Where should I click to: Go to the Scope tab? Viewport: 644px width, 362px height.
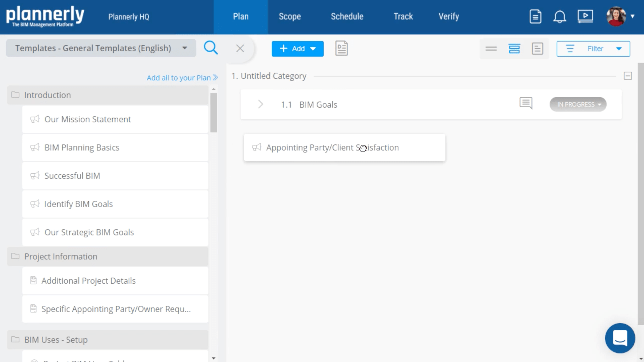click(x=290, y=16)
